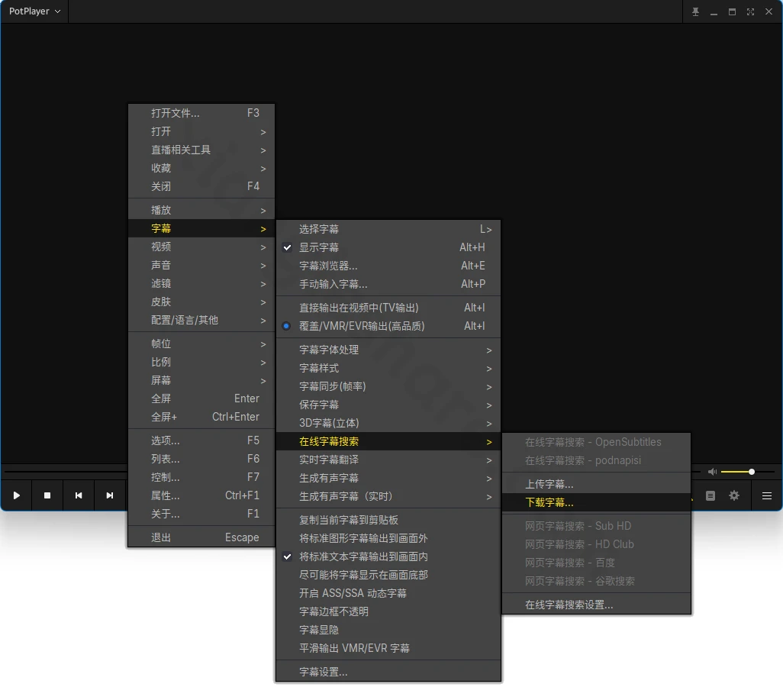The width and height of the screenshot is (783, 700).
Task: Pin window on top with pin icon
Action: 695,11
